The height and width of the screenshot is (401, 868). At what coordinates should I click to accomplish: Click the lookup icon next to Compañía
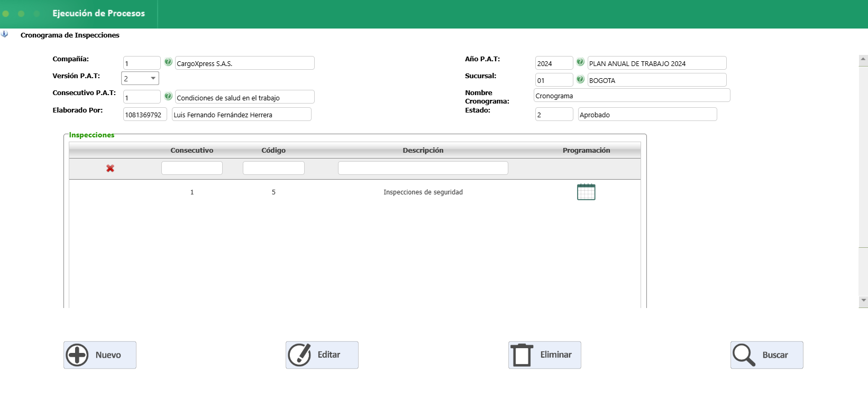coord(168,62)
